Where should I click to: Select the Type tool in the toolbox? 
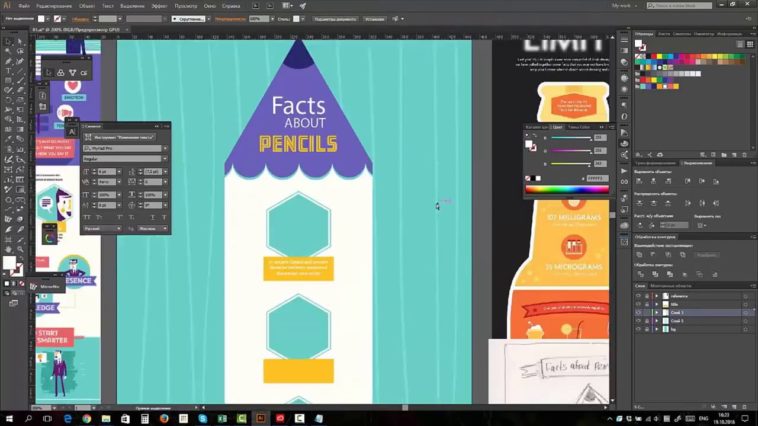pos(7,71)
